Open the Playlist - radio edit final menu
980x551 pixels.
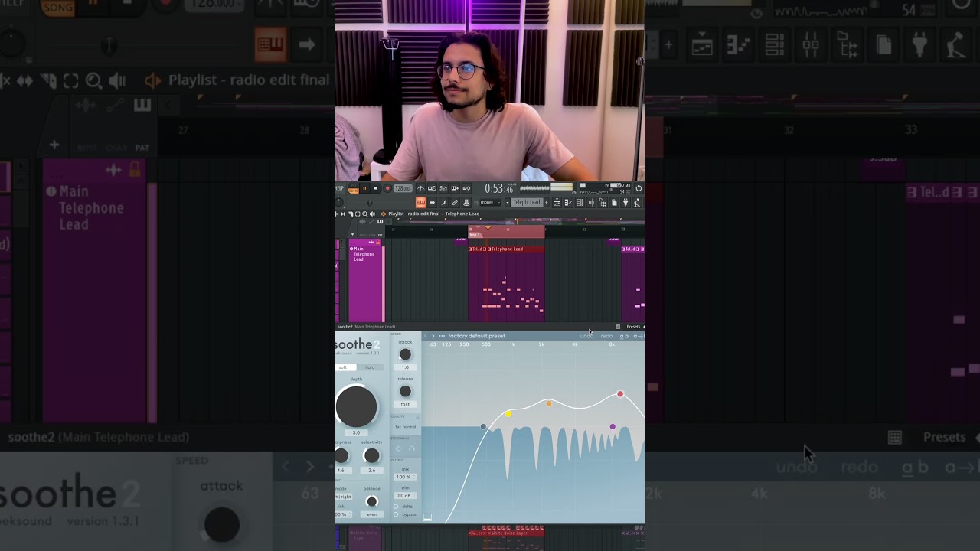[416, 214]
